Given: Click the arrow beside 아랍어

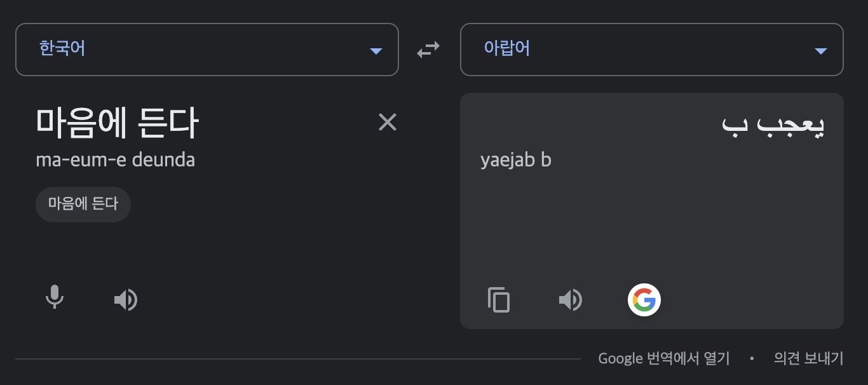Looking at the screenshot, I should click(821, 51).
